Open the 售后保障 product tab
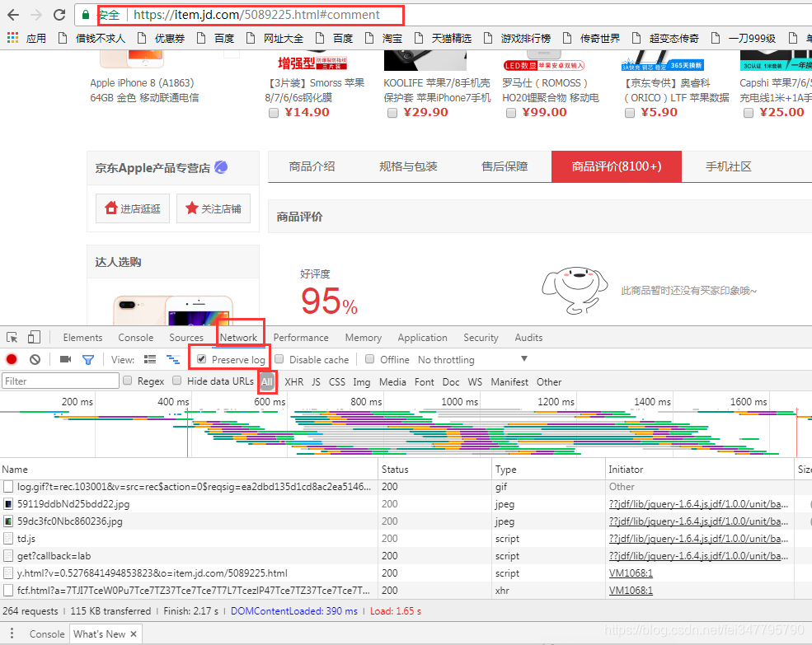The image size is (812, 645). coord(505,166)
